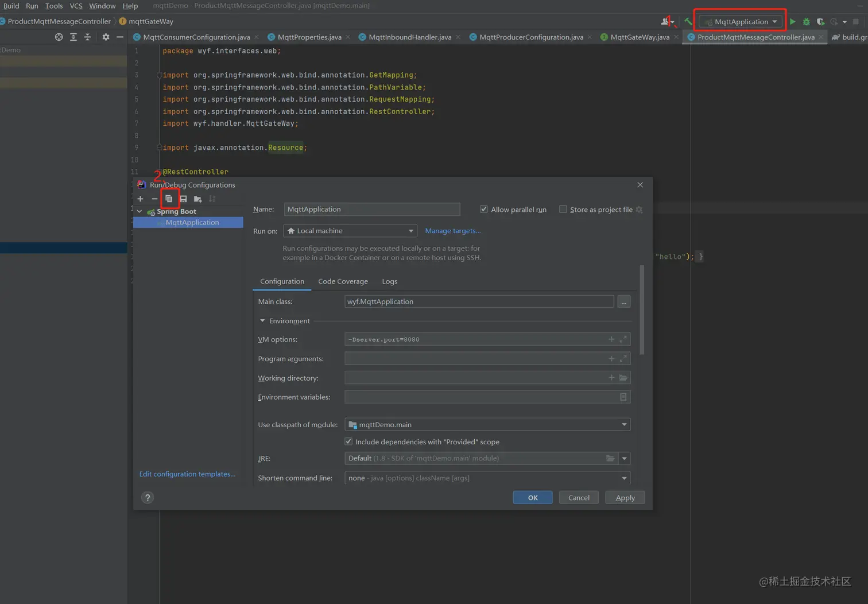Click the Apply button
This screenshot has height=604, width=868.
pos(625,498)
